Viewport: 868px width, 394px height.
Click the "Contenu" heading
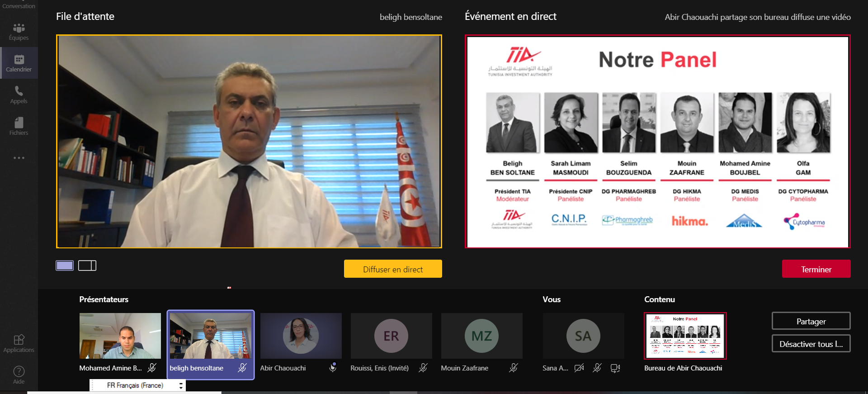(x=660, y=299)
